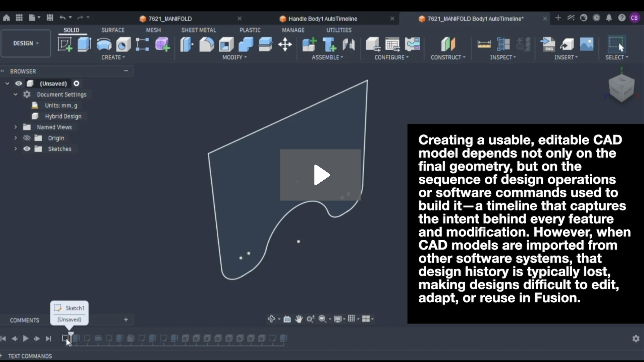Open the notifications bell

(x=609, y=18)
